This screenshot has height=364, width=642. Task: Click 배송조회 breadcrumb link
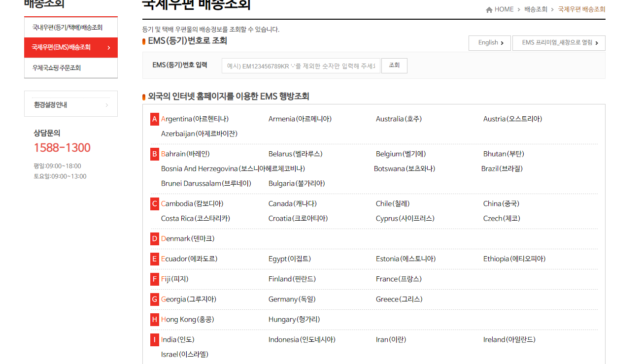[x=536, y=10]
